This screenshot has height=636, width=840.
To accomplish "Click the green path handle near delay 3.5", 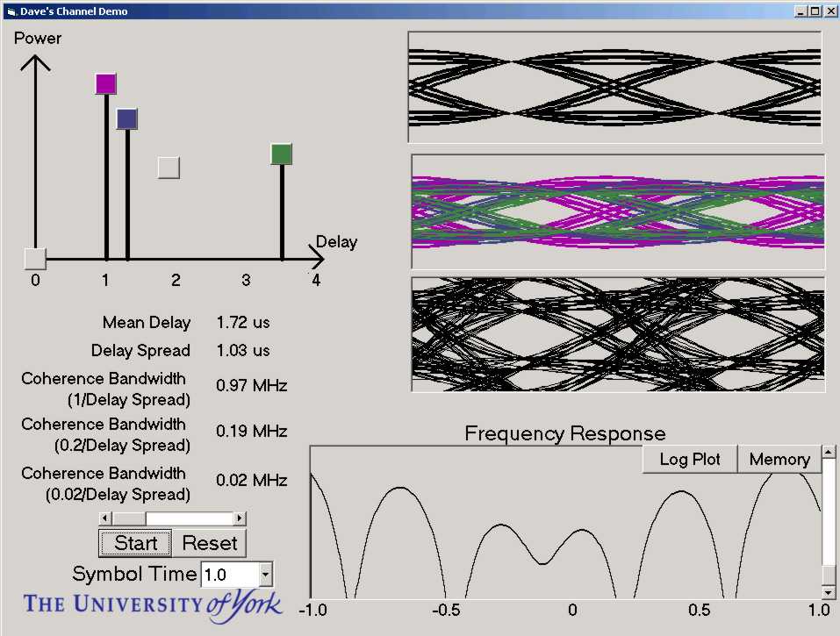I will (x=282, y=154).
